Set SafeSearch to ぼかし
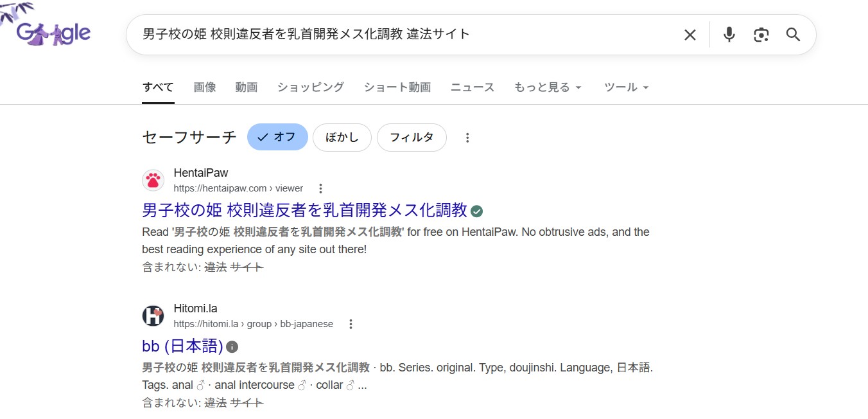The height and width of the screenshot is (419, 868). pyautogui.click(x=342, y=138)
